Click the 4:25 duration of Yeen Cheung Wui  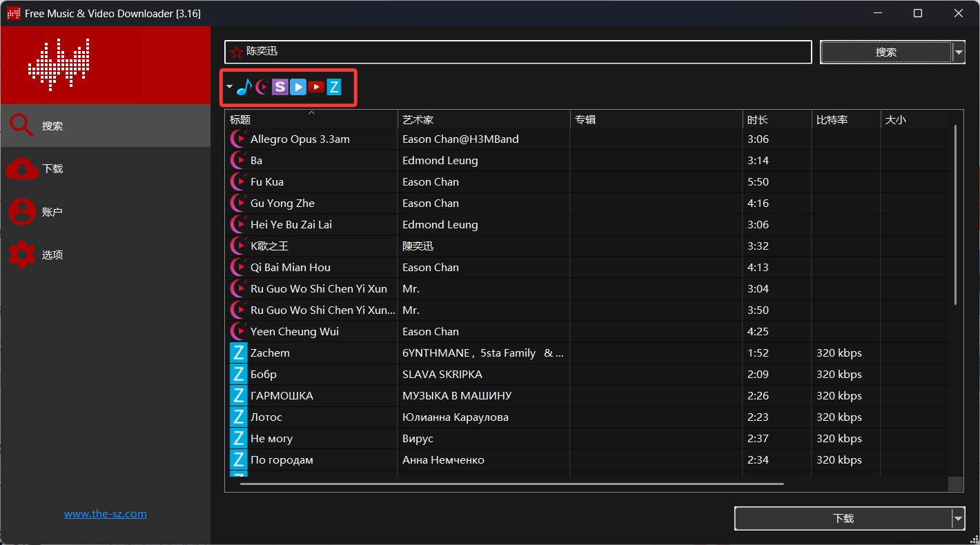point(758,332)
